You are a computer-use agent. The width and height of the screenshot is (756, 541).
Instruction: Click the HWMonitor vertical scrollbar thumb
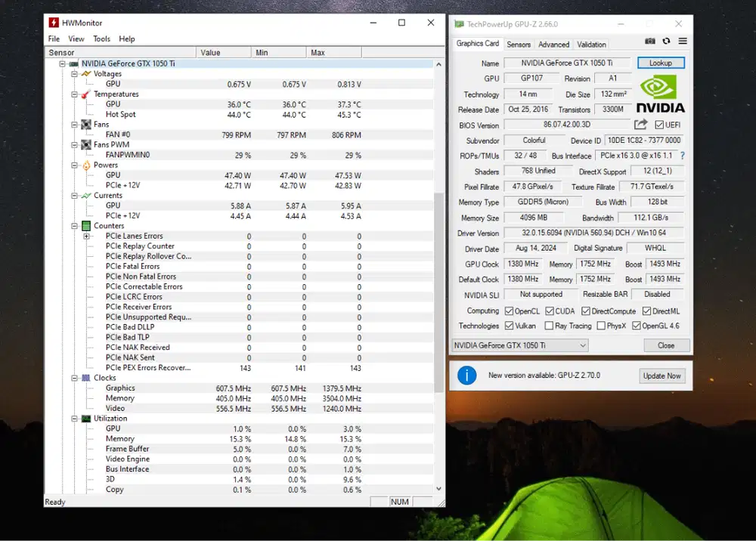438,292
